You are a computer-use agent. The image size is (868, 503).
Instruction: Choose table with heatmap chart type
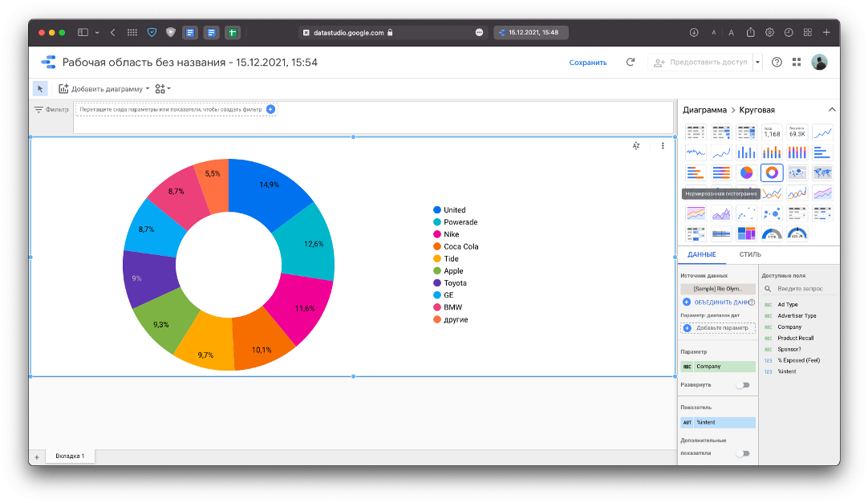click(x=746, y=132)
